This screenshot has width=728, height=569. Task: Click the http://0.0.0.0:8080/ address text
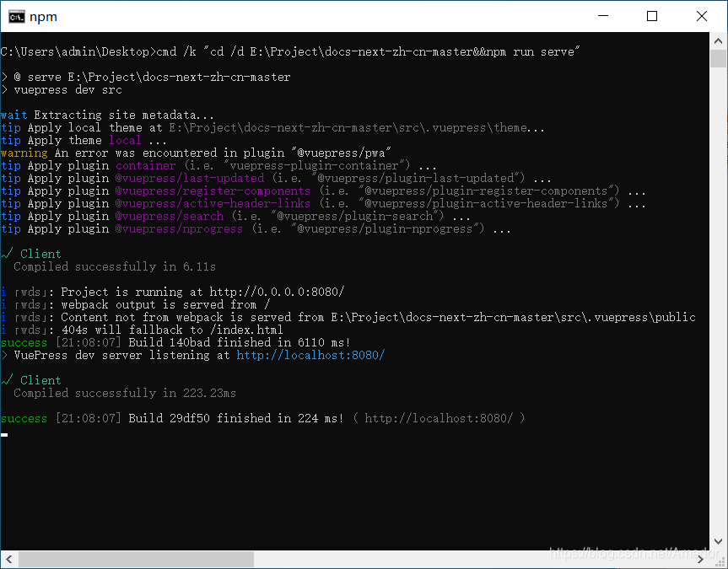[x=277, y=292]
